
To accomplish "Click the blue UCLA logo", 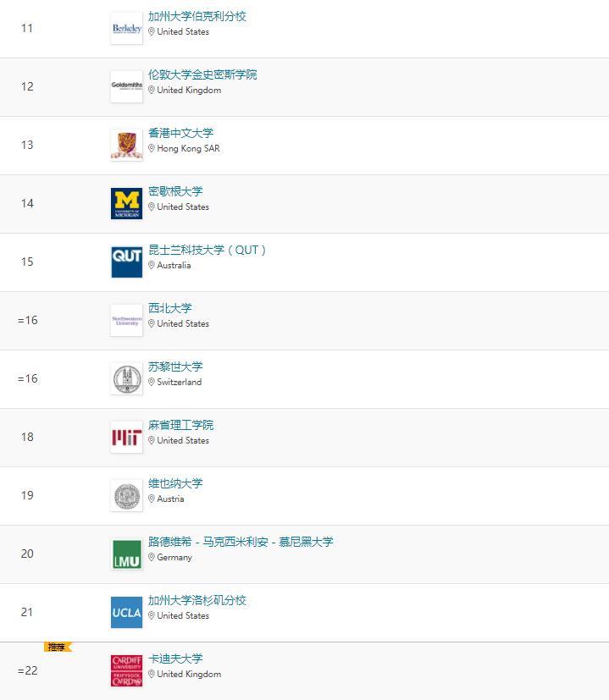I will 126,613.
